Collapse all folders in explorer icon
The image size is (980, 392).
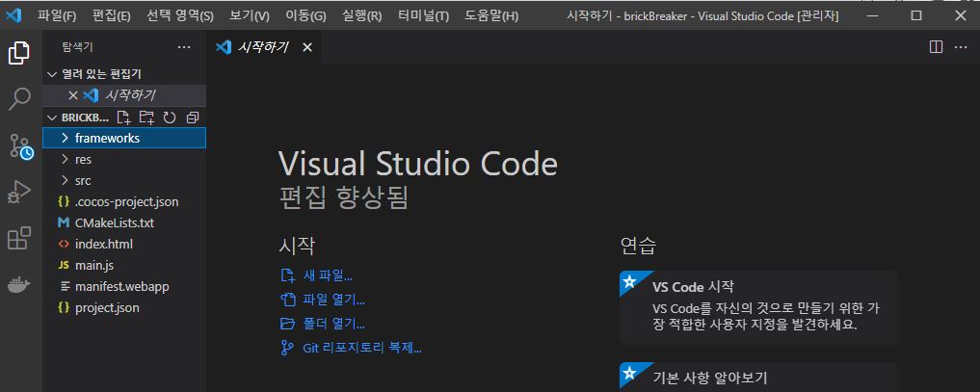[193, 118]
